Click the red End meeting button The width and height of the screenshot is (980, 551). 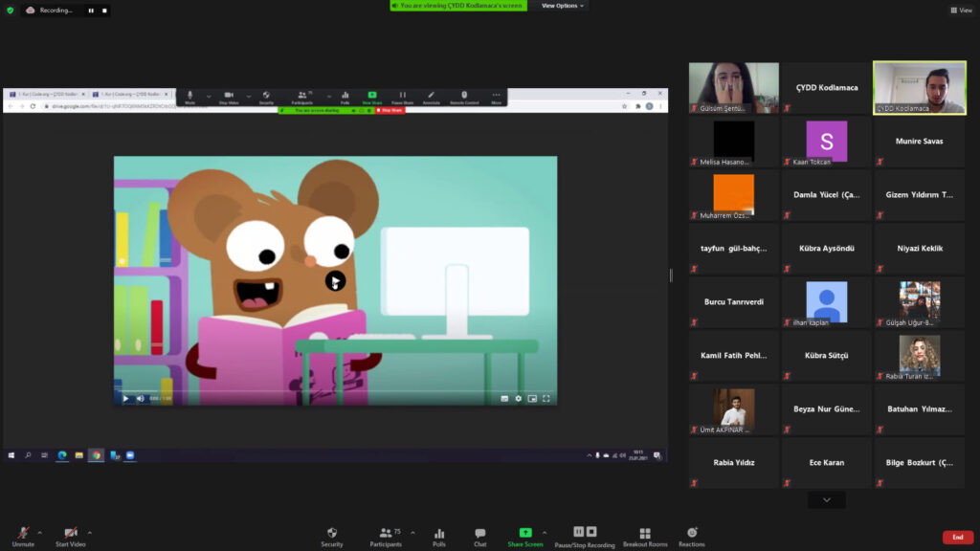tap(957, 538)
